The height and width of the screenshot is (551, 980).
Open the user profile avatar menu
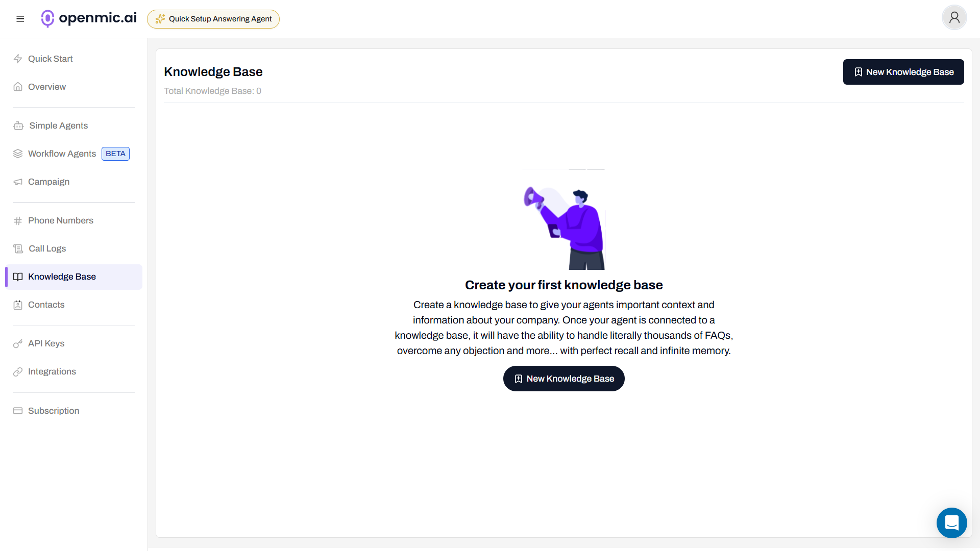pos(954,17)
